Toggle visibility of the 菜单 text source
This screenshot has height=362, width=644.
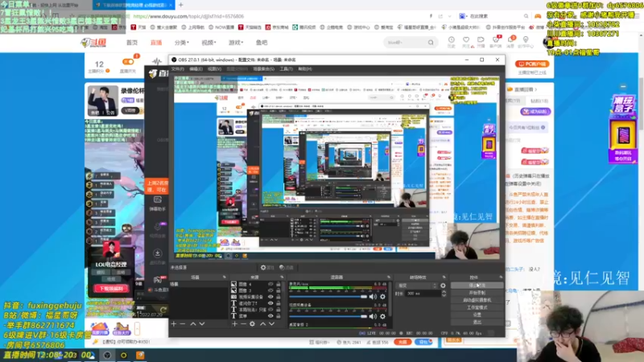coord(270,316)
